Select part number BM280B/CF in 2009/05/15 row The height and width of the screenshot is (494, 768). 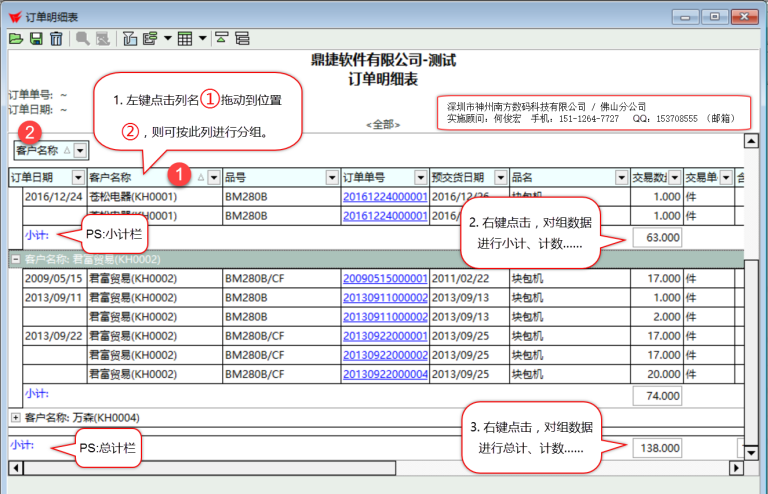282,279
